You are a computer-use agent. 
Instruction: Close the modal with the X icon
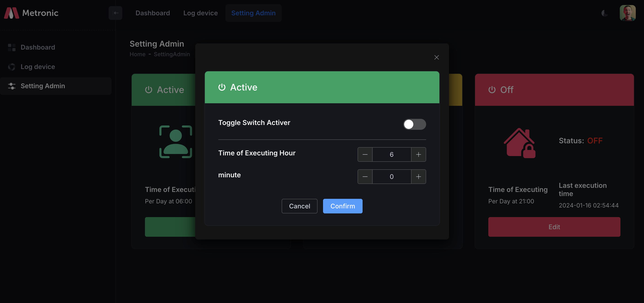click(x=436, y=57)
